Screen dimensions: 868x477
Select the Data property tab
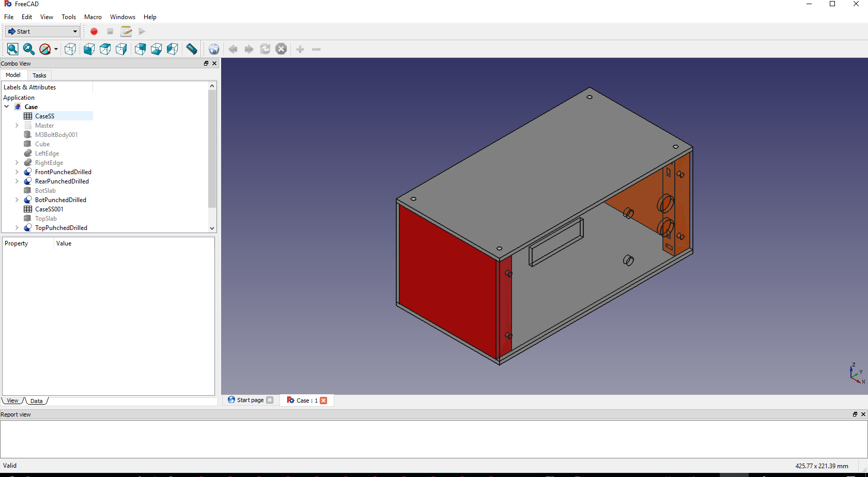[36, 401]
